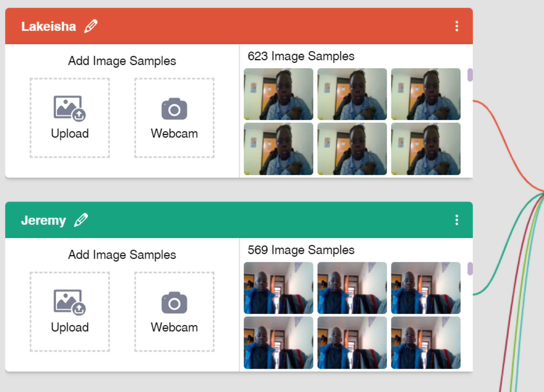The image size is (544, 392).
Task: Click the '569 Image Samples' count text
Action: [x=301, y=250]
